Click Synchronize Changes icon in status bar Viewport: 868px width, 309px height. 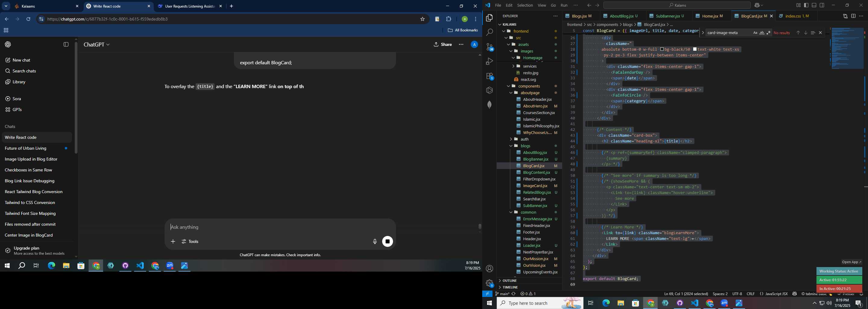(514, 294)
